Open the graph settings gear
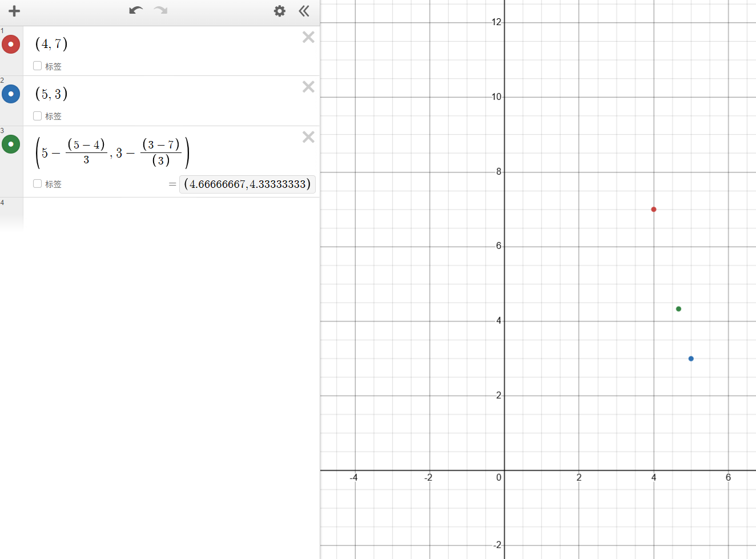The width and height of the screenshot is (756, 559). [x=279, y=11]
